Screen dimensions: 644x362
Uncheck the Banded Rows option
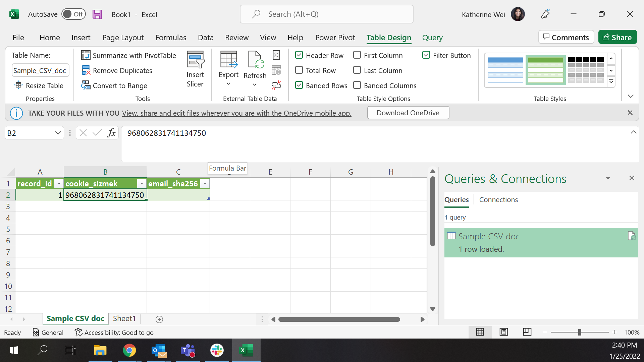pyautogui.click(x=299, y=85)
